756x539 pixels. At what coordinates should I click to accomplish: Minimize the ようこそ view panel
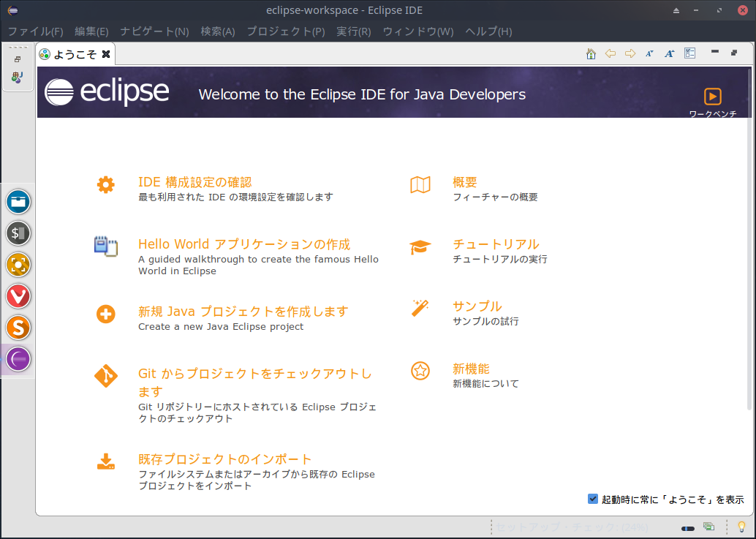click(x=715, y=52)
